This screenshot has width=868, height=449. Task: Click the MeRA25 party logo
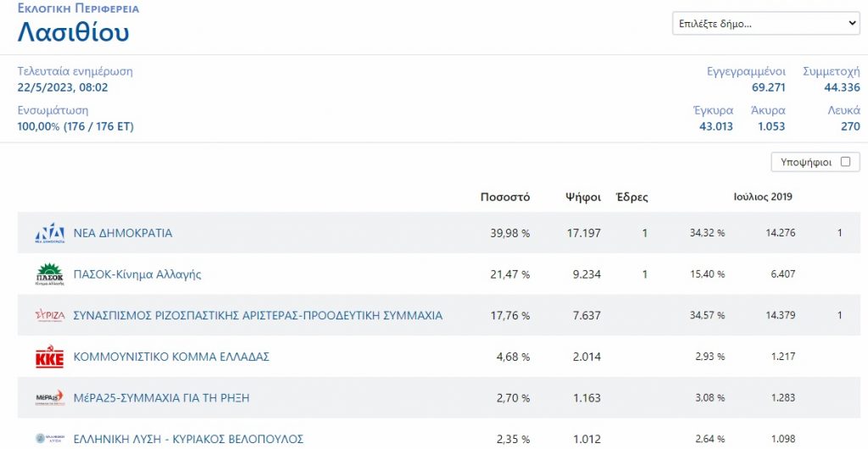click(49, 398)
